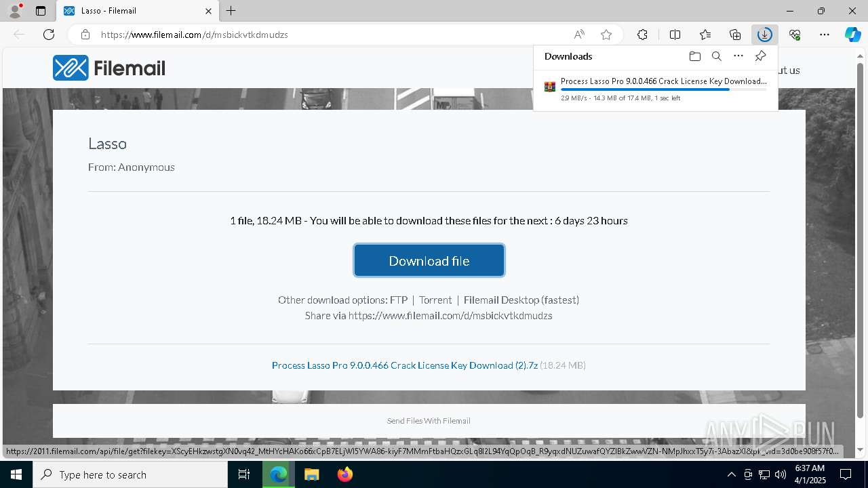The height and width of the screenshot is (488, 868).
Task: Open downloads folder from Downloads panel
Action: (694, 56)
